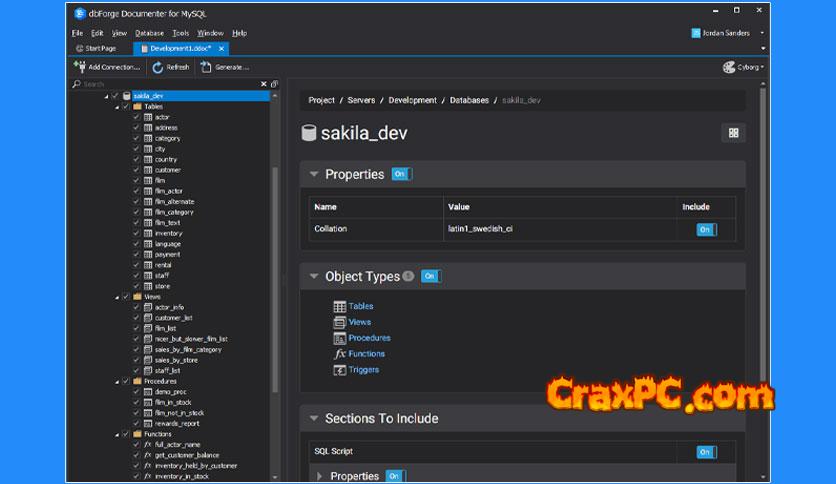836x484 pixels.
Task: Collapse the Sections To Include panel
Action: [x=314, y=419]
